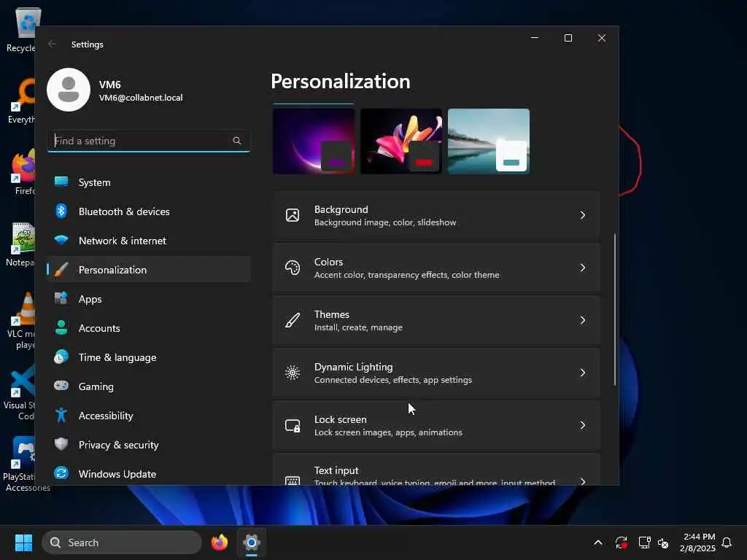The height and width of the screenshot is (560, 747).
Task: Click the back arrow in Settings
Action: coord(53,44)
